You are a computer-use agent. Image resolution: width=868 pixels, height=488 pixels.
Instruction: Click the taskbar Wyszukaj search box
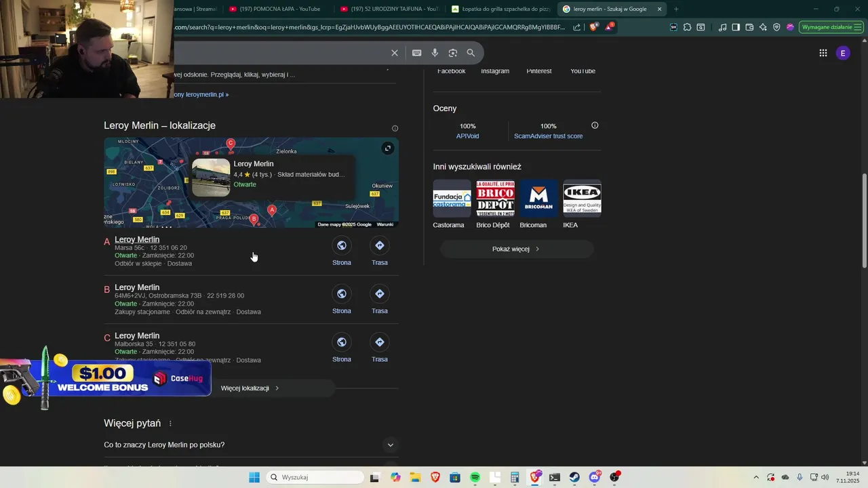pyautogui.click(x=315, y=477)
